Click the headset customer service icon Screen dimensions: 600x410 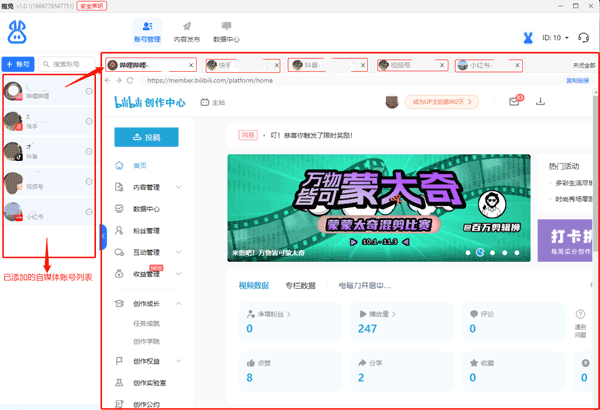[x=583, y=38]
